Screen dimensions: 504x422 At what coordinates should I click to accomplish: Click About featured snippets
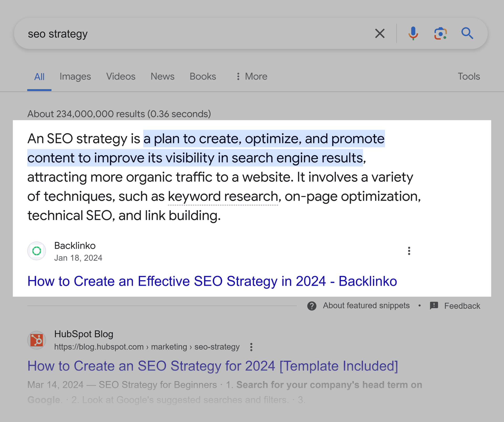pos(366,306)
